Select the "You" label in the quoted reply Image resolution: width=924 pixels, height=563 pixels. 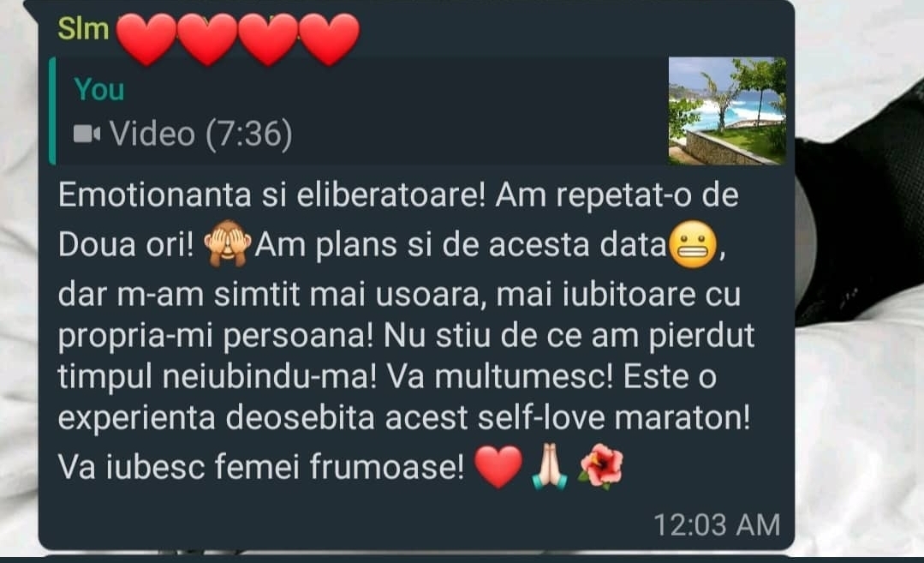(99, 90)
